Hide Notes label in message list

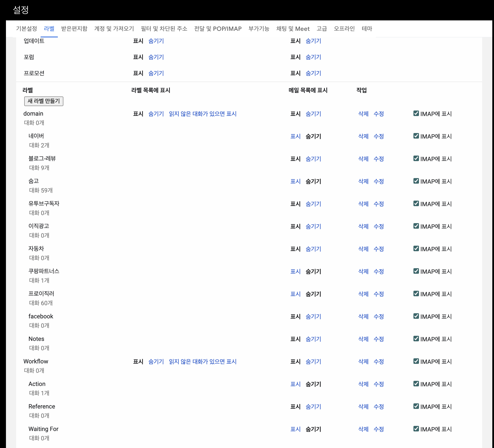coord(313,339)
